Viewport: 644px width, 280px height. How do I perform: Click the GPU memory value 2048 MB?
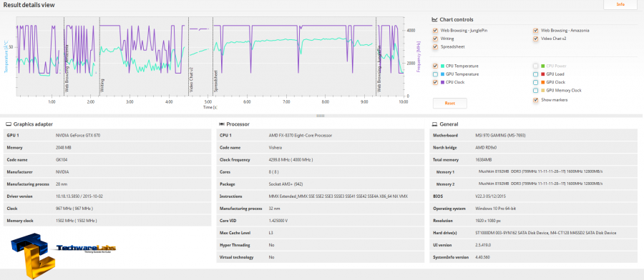tap(63, 148)
